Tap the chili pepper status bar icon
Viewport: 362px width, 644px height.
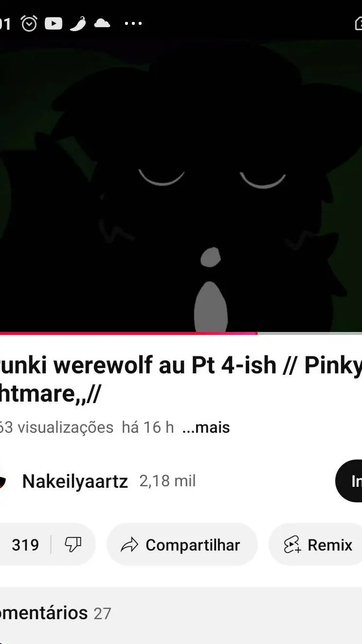78,23
